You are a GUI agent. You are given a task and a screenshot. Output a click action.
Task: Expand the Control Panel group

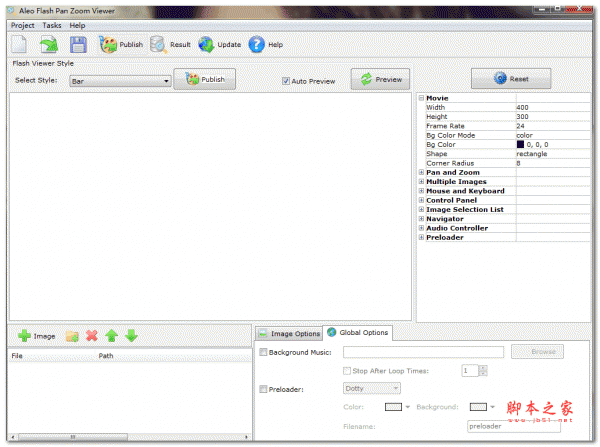(421, 200)
